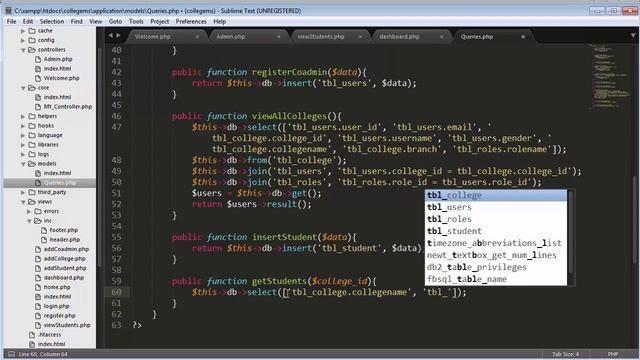Open dashboard.php in the sidebar
The width and height of the screenshot is (640, 360).
tap(64, 278)
